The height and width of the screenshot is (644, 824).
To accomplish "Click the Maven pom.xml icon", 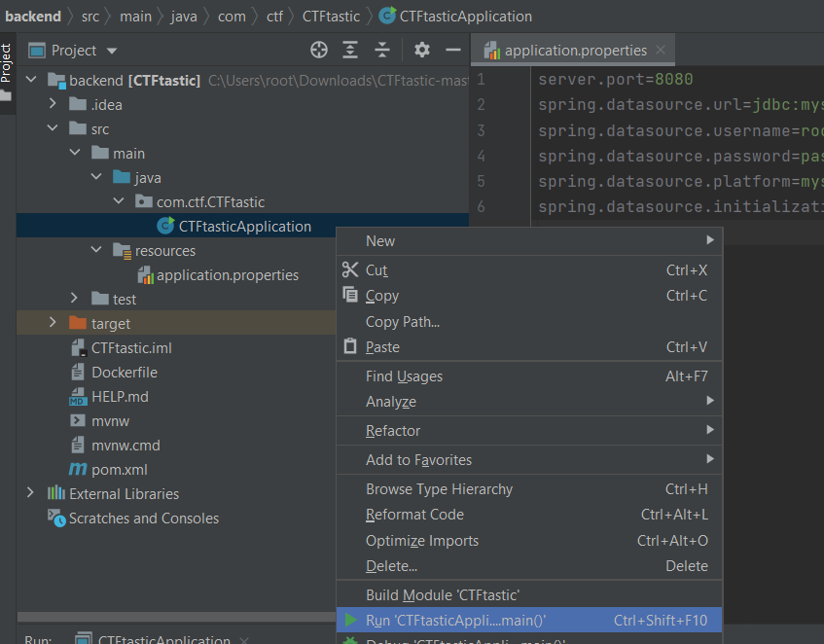I will pyautogui.click(x=78, y=469).
